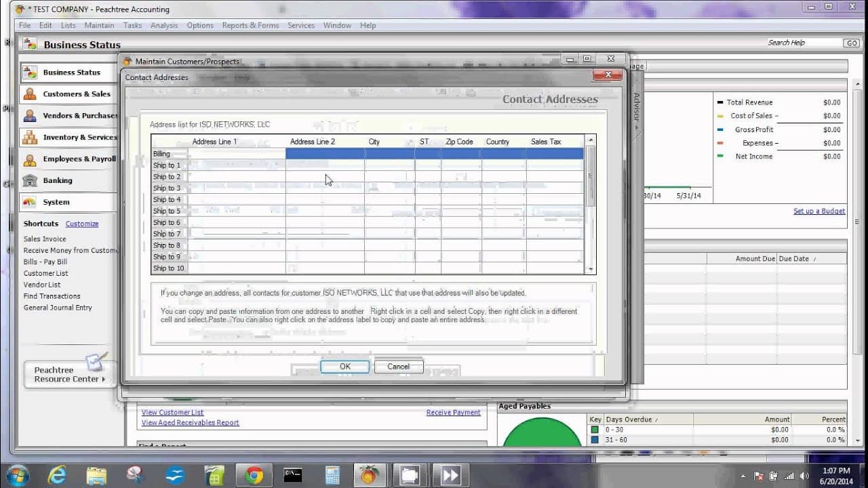The height and width of the screenshot is (488, 868).
Task: Click OK in Contact Addresses dialog
Action: click(345, 367)
